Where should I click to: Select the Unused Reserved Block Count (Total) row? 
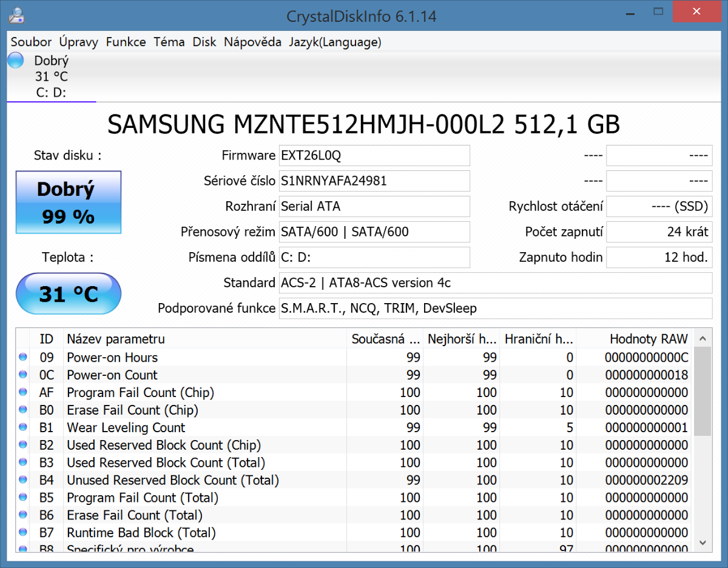[173, 481]
